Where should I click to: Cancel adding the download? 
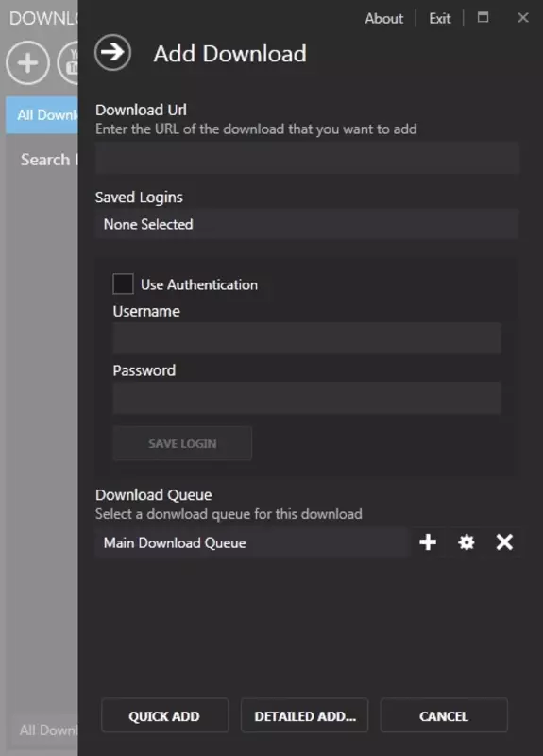(444, 715)
